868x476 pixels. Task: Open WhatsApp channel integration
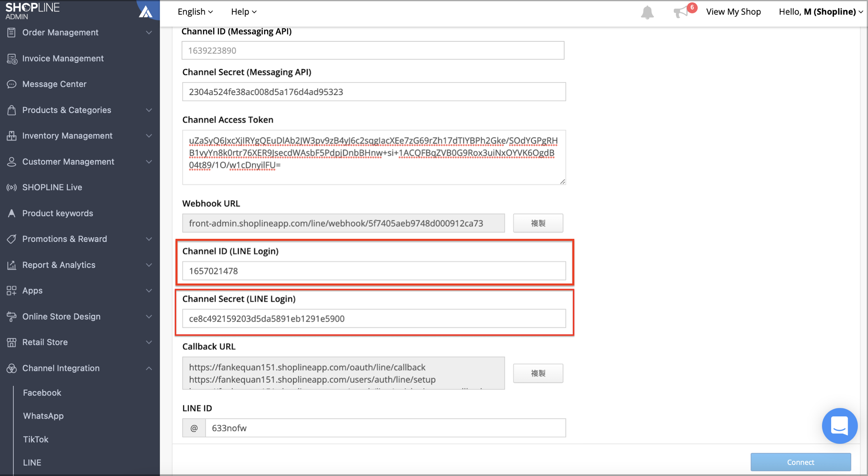43,416
